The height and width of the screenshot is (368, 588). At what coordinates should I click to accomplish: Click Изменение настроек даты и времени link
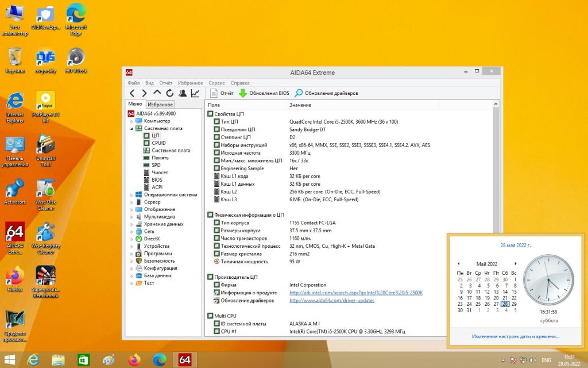coord(516,336)
